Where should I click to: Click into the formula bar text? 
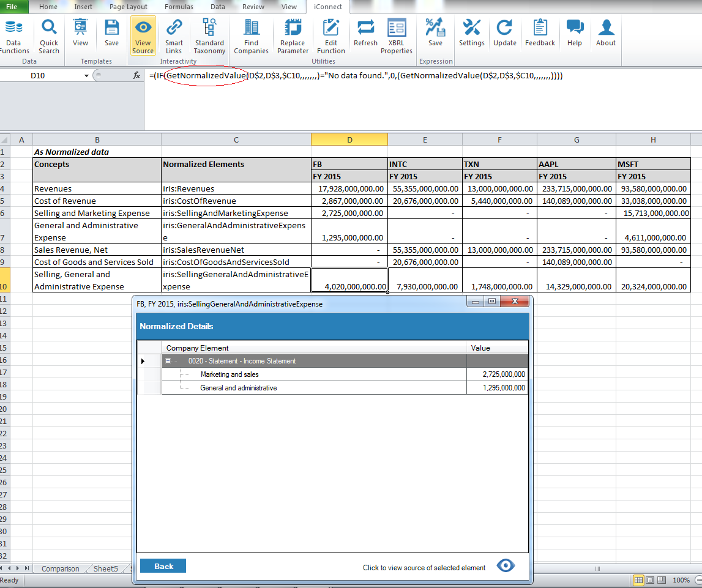click(x=356, y=76)
